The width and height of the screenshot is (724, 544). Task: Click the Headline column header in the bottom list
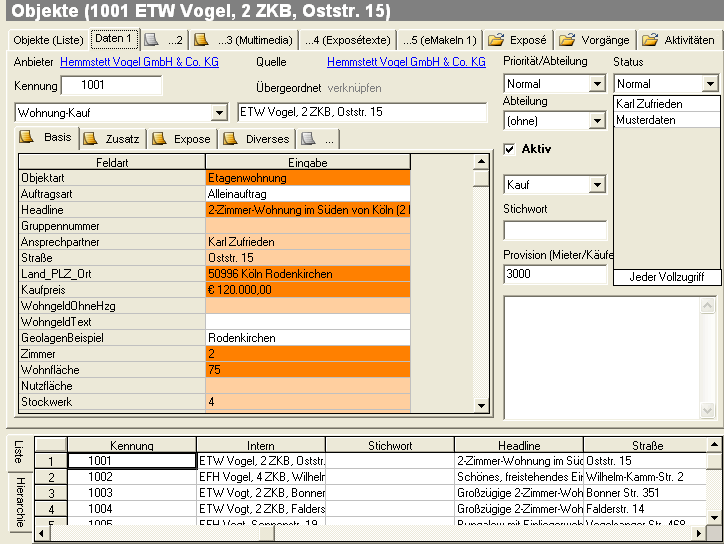click(519, 446)
